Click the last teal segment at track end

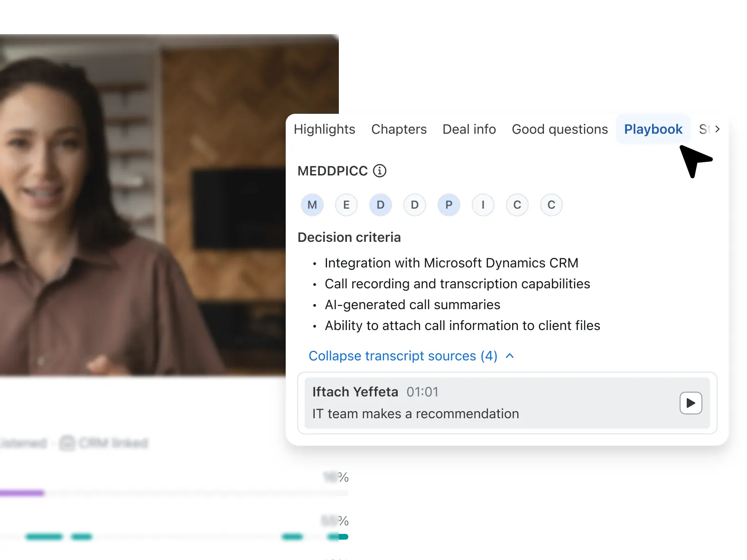(338, 537)
